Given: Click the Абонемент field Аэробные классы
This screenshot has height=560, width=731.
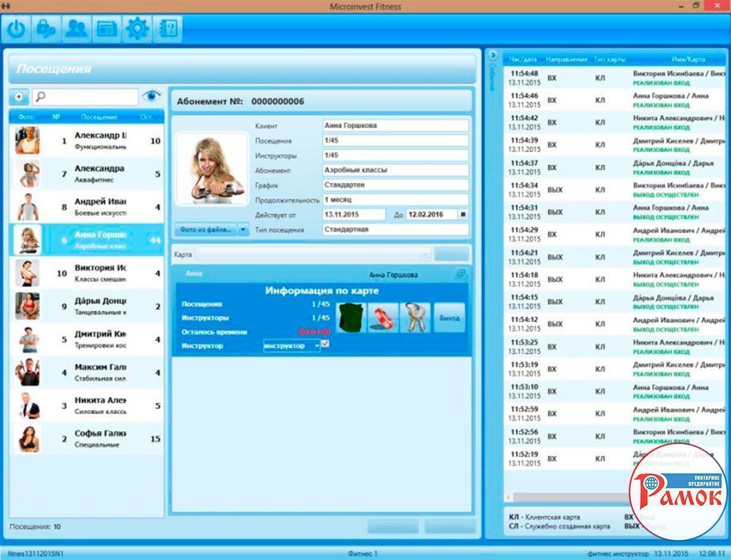Looking at the screenshot, I should click(x=396, y=170).
